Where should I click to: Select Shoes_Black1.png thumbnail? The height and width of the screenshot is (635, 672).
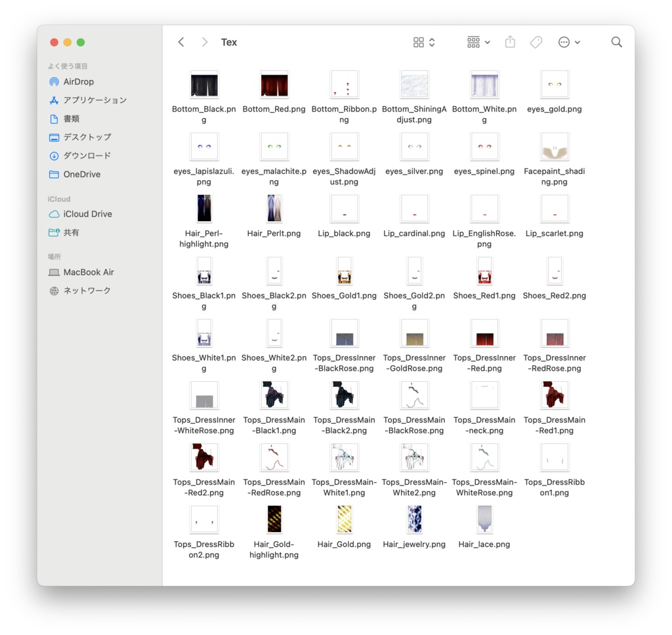204,271
